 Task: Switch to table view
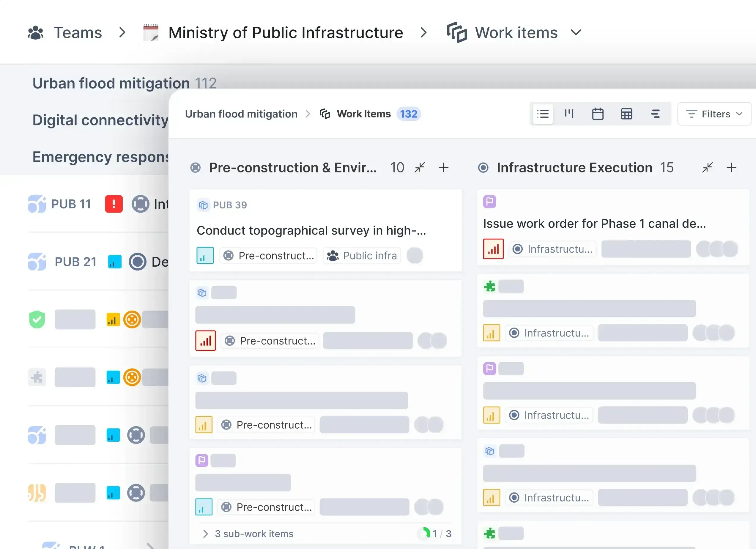(x=626, y=114)
